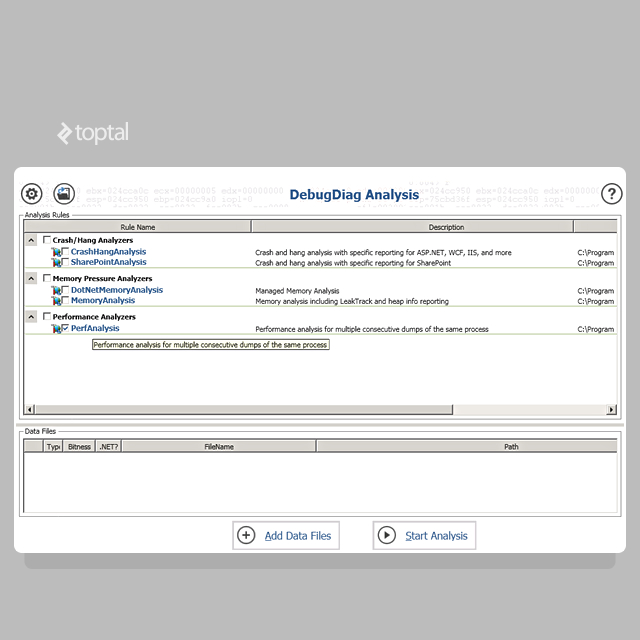The height and width of the screenshot is (640, 640).
Task: Open the DotNetMemoryAnalysis rule link
Action: click(x=117, y=290)
